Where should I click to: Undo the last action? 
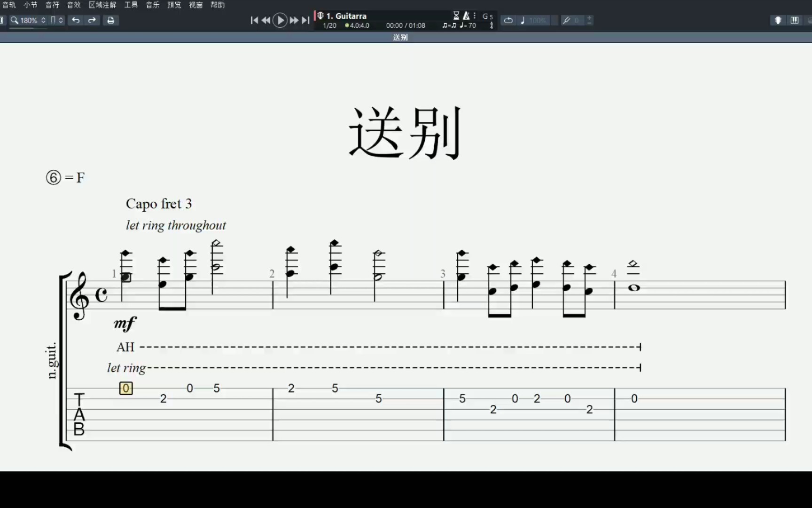[x=76, y=20]
